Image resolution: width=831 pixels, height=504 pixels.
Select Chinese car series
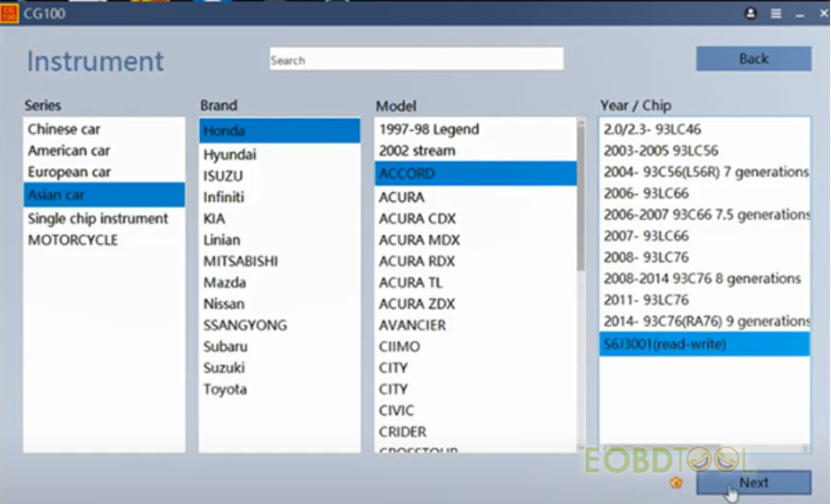[103, 129]
